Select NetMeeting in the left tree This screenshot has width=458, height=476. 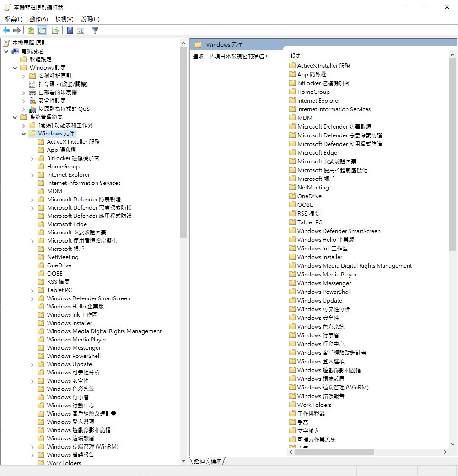[x=63, y=257]
